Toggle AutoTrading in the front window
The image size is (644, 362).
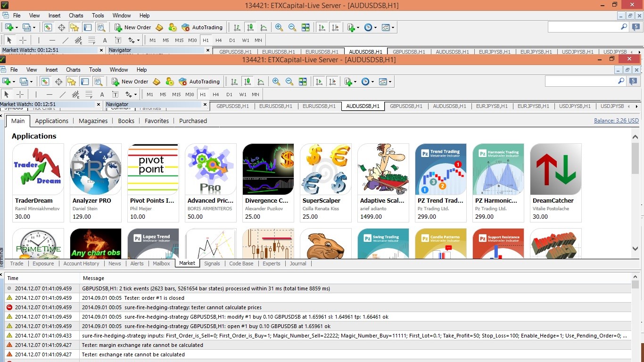[199, 82]
